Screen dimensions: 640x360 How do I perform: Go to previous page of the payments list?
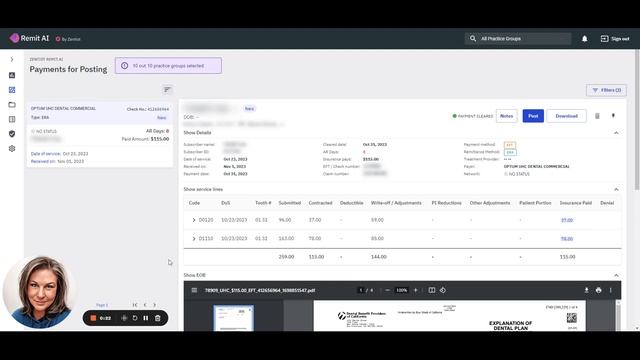coord(145,305)
